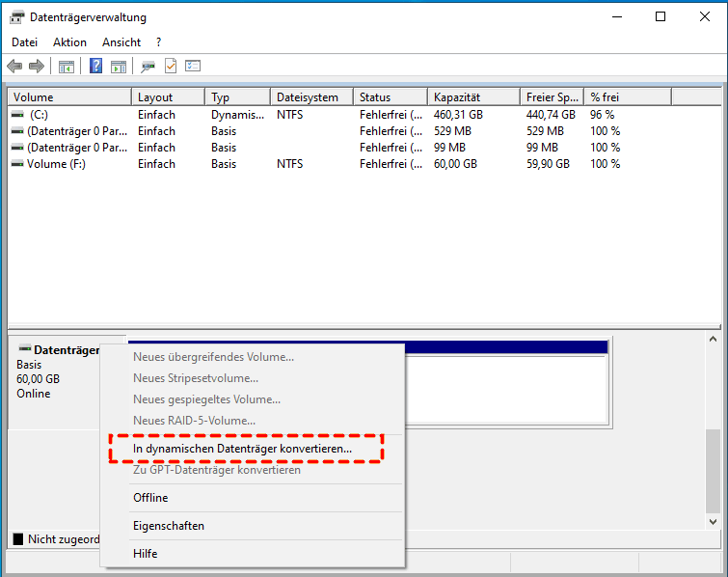Click the show/hide console tree icon
Screen dimensions: 728x577
(67, 67)
